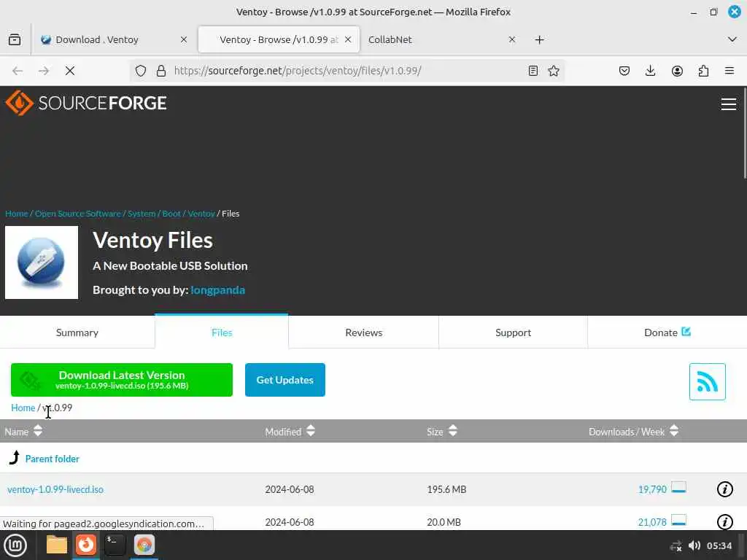The width and height of the screenshot is (747, 560).
Task: Open the recent browsing Firefox View button
Action: (x=15, y=39)
